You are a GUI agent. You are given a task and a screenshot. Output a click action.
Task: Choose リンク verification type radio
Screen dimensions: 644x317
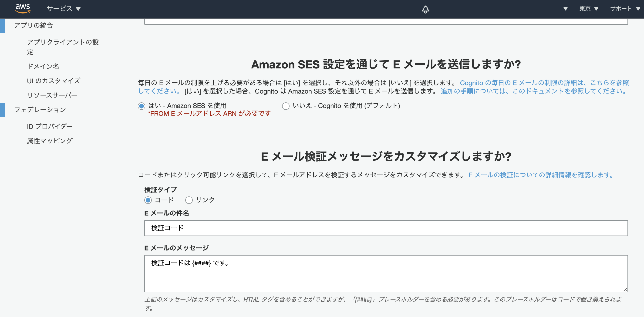point(189,200)
